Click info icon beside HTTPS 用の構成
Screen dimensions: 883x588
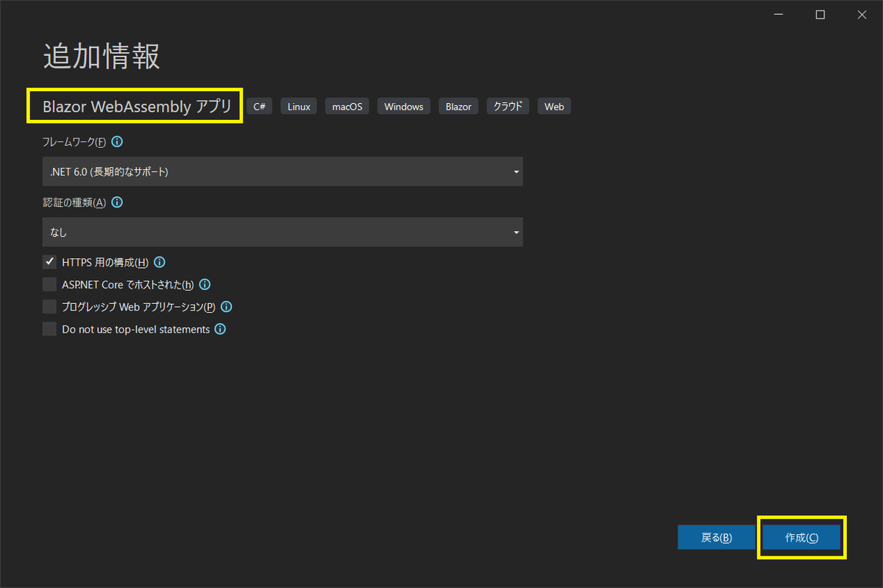(x=160, y=262)
